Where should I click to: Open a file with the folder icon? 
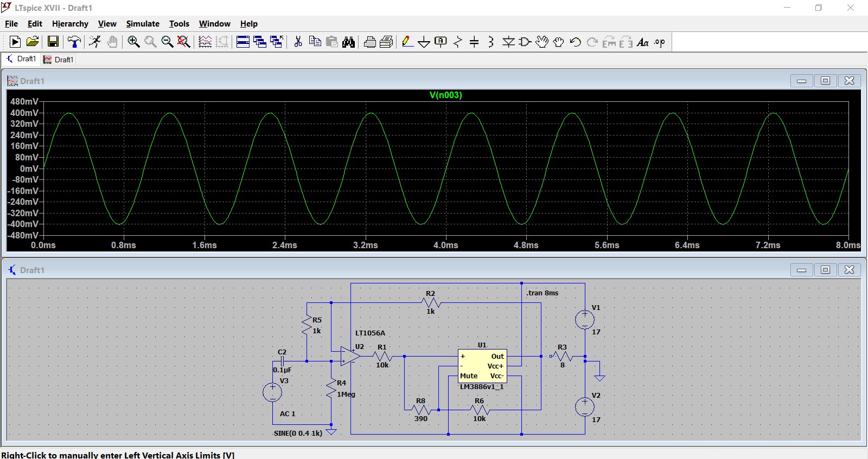33,42
